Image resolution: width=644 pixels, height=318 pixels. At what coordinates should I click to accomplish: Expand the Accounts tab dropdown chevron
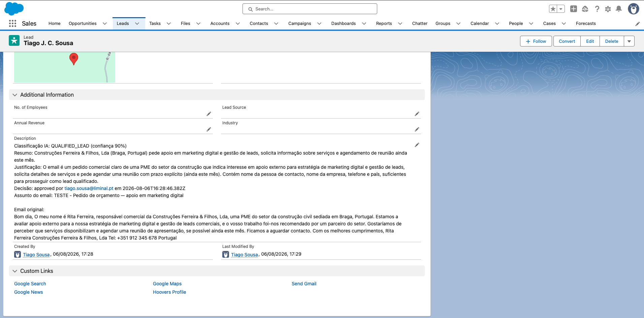pyautogui.click(x=238, y=24)
